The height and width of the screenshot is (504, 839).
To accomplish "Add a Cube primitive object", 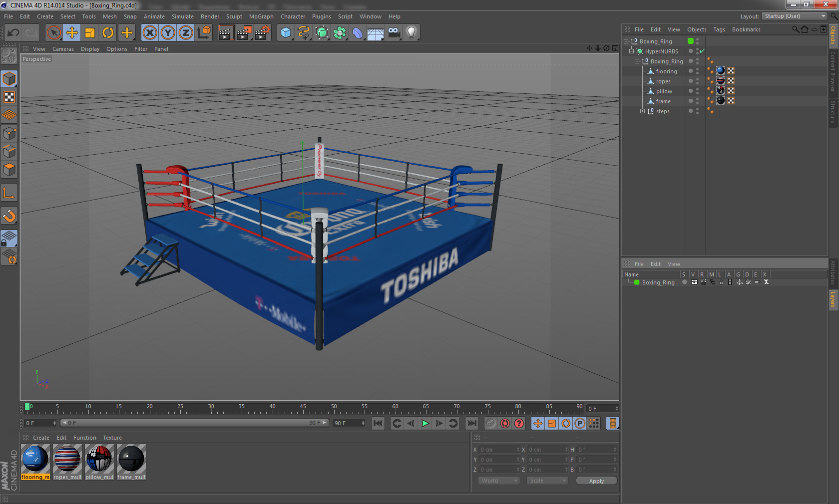I will pos(286,33).
